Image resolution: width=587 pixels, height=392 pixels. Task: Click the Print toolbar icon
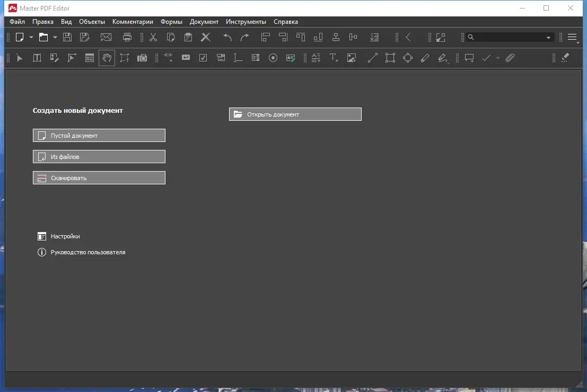[127, 37]
